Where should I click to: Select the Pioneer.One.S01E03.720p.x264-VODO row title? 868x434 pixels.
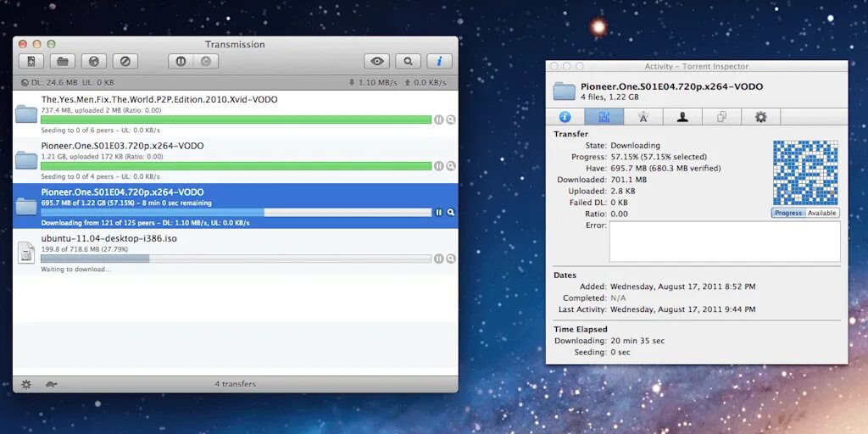122,146
